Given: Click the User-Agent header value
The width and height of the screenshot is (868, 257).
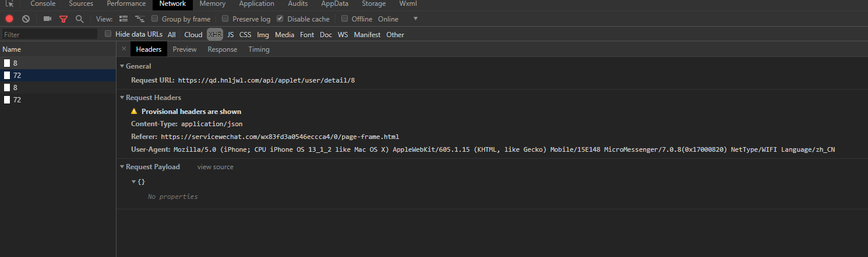Looking at the screenshot, I should [x=504, y=149].
